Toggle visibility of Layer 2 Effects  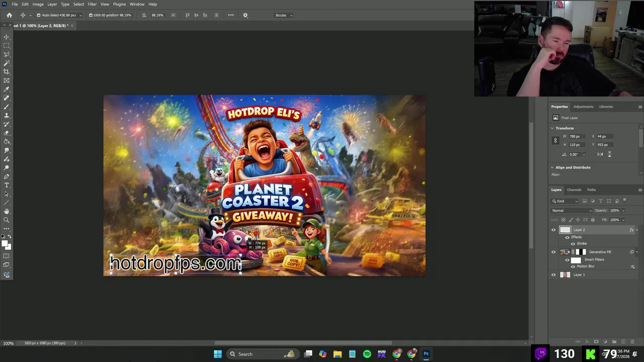[x=568, y=237]
